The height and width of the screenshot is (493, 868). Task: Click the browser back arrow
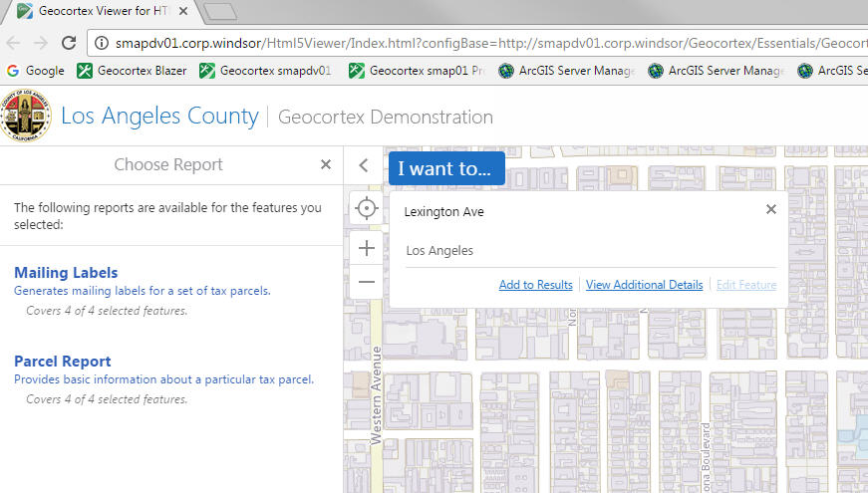[x=13, y=43]
